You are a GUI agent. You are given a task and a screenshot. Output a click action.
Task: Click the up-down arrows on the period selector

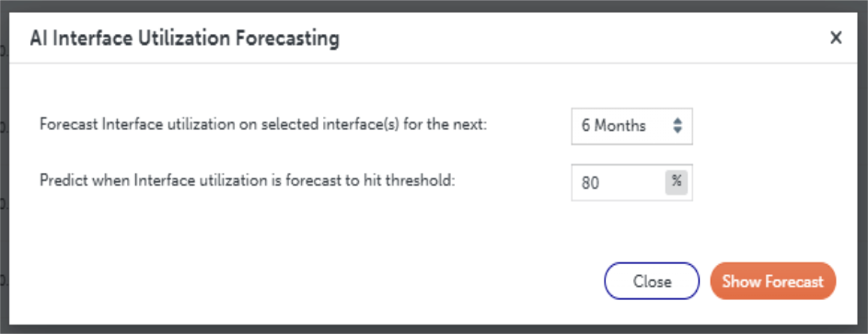click(677, 126)
